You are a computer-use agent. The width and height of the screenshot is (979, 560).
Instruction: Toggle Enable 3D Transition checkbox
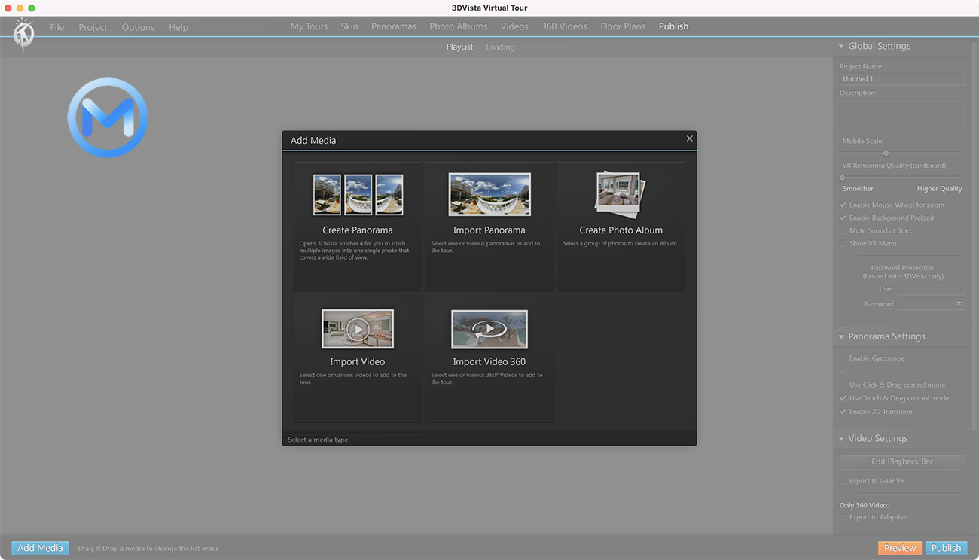pos(843,412)
